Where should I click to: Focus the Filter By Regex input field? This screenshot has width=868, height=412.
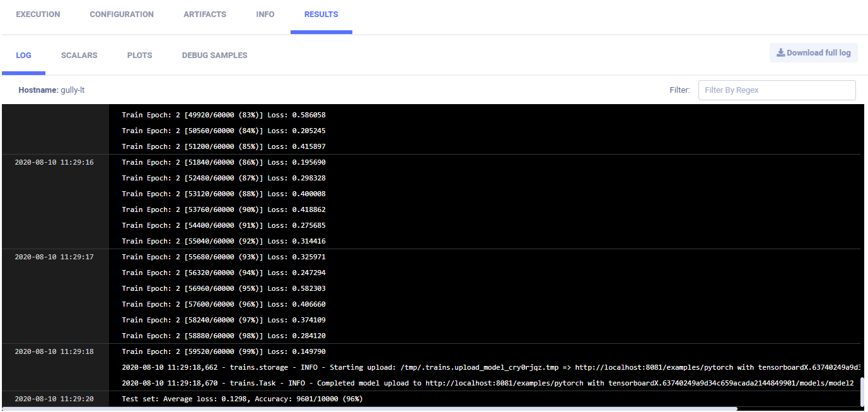[777, 90]
